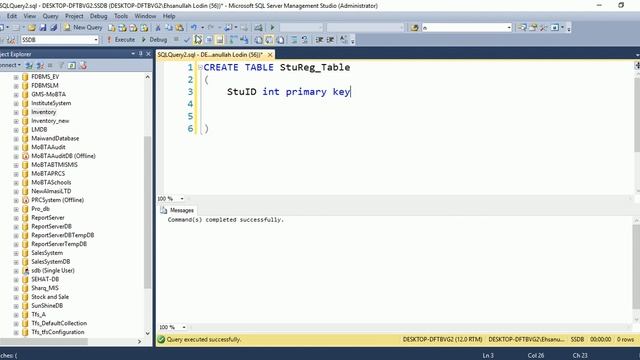This screenshot has width=640, height=360.
Task: Click the Results to Grid icon
Action: click(269, 40)
